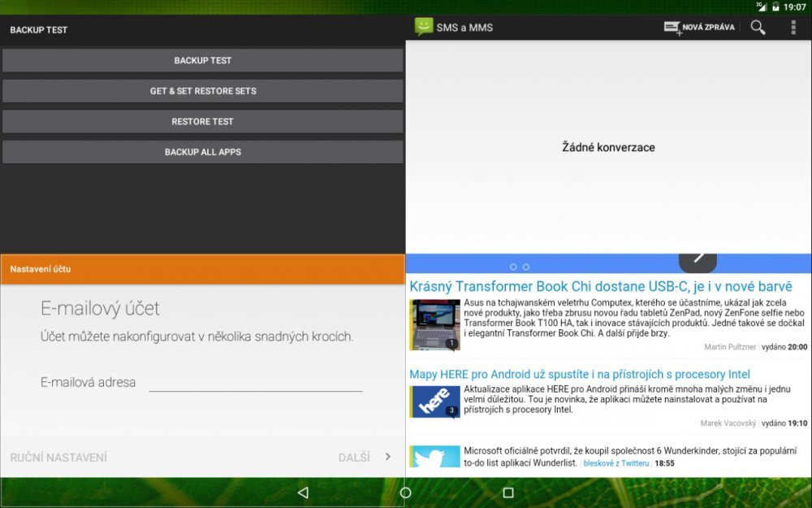812x508 pixels.
Task: Tap the chevron next to DALŠÍ
Action: pyautogui.click(x=388, y=457)
